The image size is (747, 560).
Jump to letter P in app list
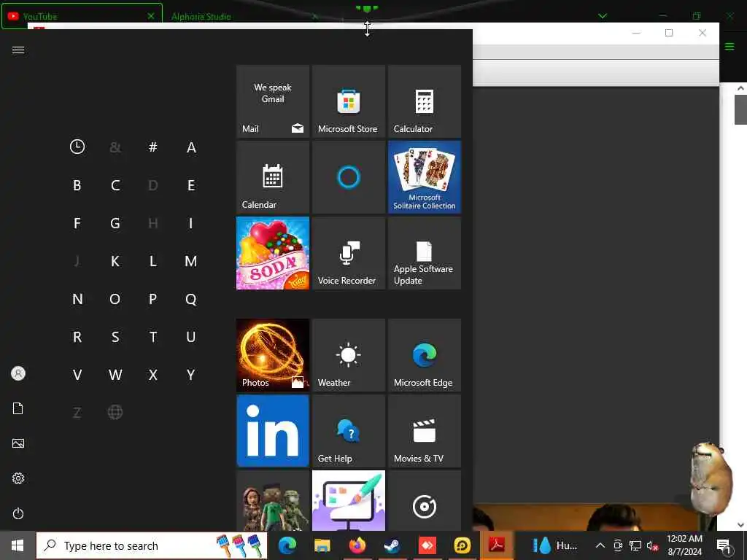153,299
